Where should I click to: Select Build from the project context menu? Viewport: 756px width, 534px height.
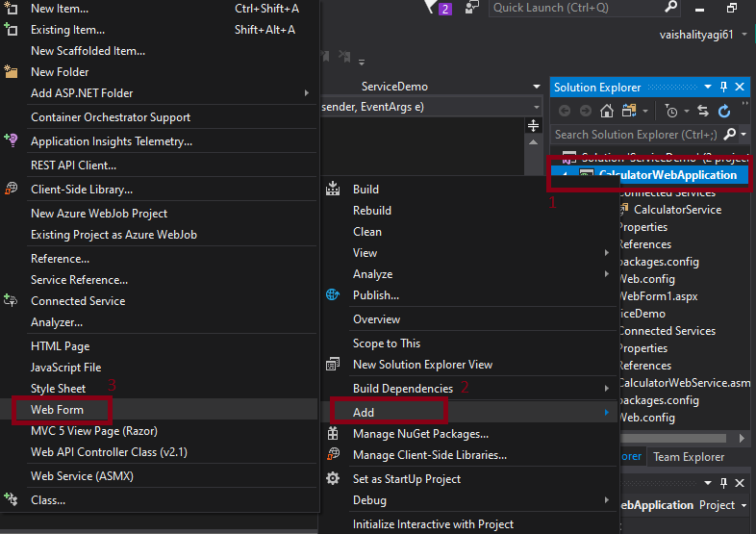[x=470, y=190]
